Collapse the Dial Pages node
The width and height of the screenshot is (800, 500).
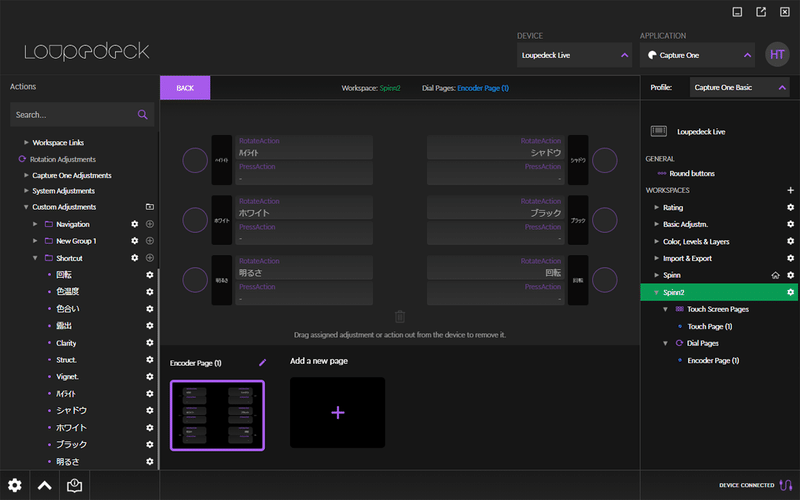tap(665, 343)
